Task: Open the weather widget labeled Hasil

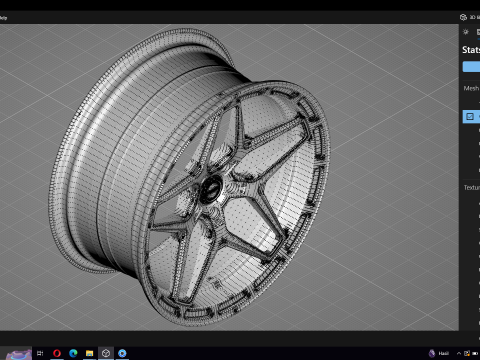Action: click(439, 353)
